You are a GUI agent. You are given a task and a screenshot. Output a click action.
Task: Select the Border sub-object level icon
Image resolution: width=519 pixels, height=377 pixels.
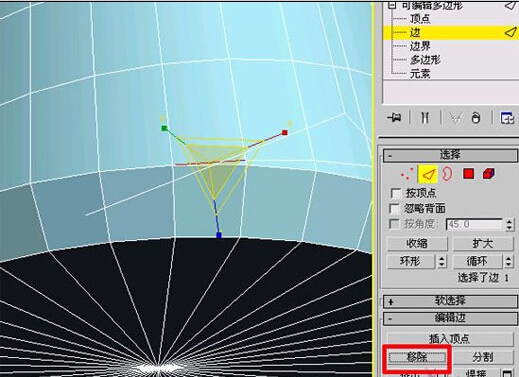pyautogui.click(x=447, y=174)
